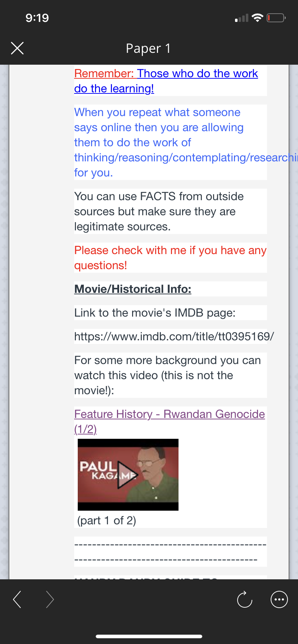Open the Feature History - Rwandan Genocide link
The image size is (298, 644).
click(170, 422)
